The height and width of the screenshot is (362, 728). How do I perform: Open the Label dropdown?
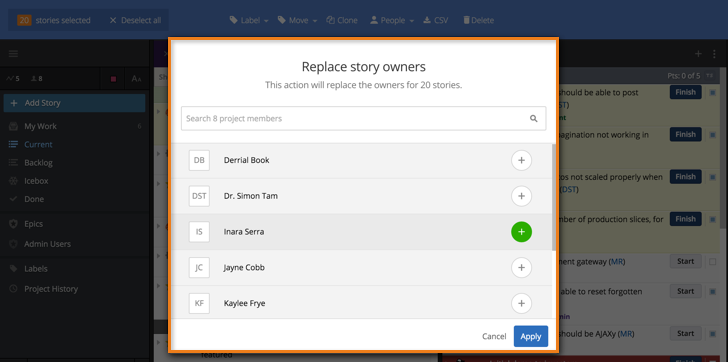249,20
